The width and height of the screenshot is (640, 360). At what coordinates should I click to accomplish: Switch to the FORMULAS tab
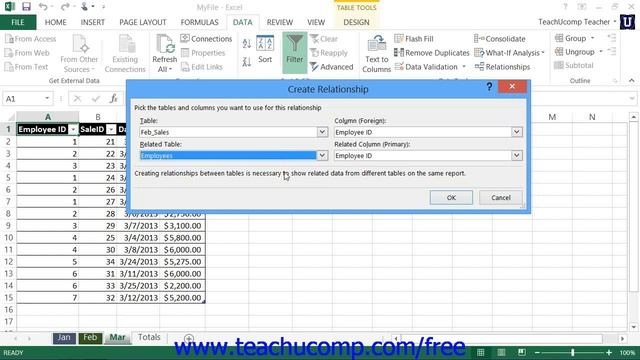[200, 22]
